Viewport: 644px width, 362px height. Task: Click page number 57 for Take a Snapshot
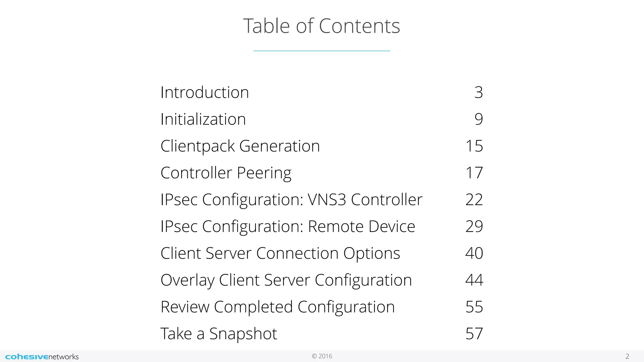pyautogui.click(x=474, y=333)
